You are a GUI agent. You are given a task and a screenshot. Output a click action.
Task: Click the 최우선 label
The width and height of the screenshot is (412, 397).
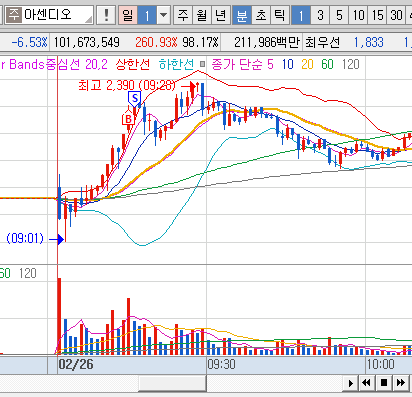click(322, 42)
